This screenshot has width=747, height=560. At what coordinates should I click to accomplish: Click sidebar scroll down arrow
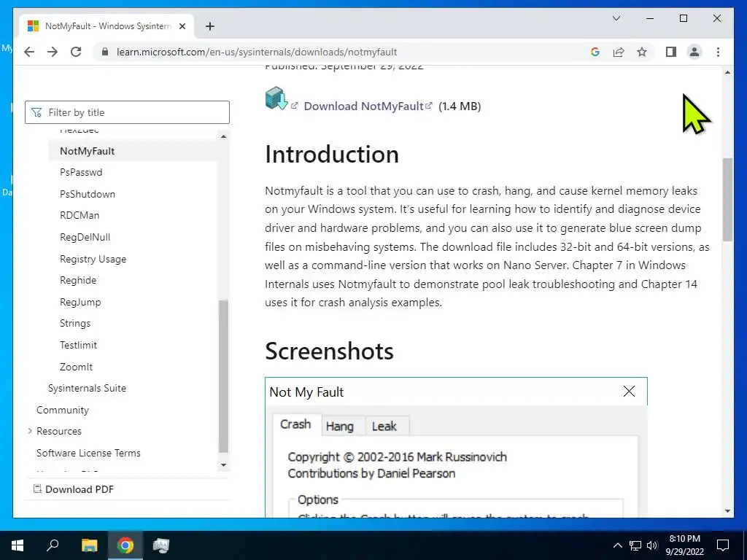(223, 464)
